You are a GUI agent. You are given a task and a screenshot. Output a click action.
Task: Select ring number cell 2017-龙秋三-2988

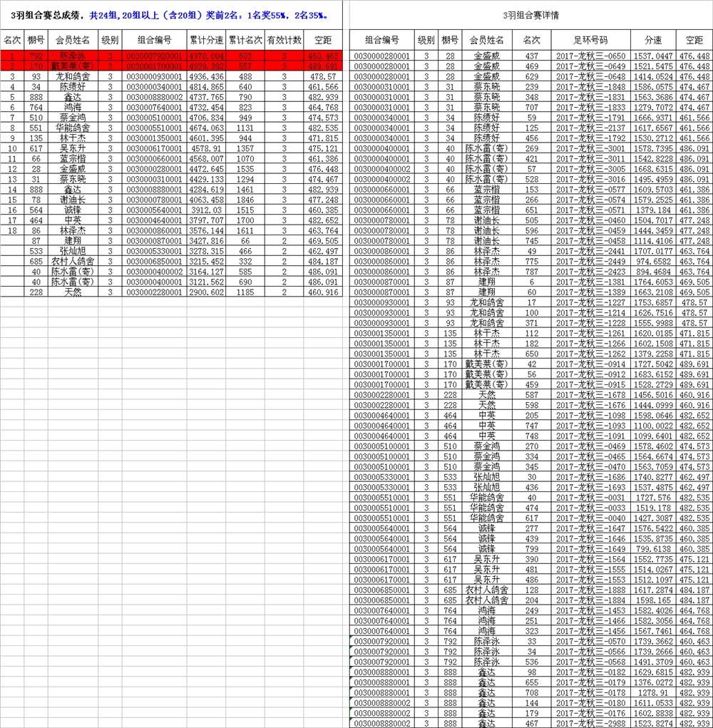coord(590,723)
